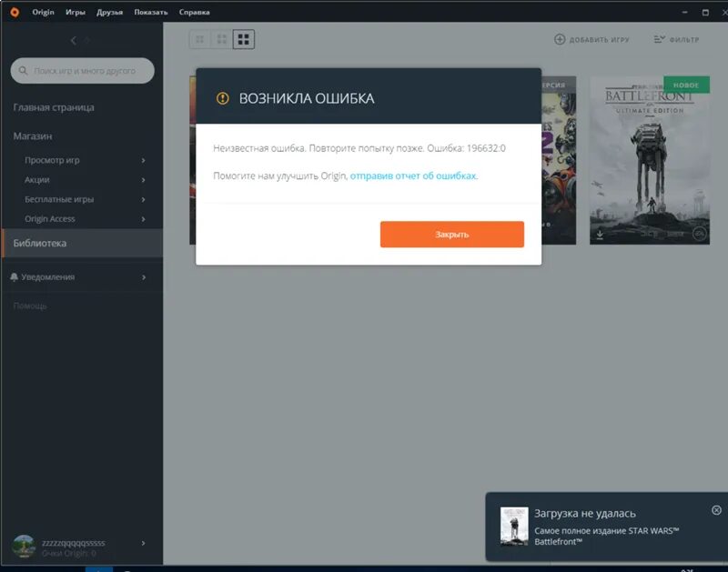Click Battlefront thumbnail in notification
The image size is (728, 572).
514,526
